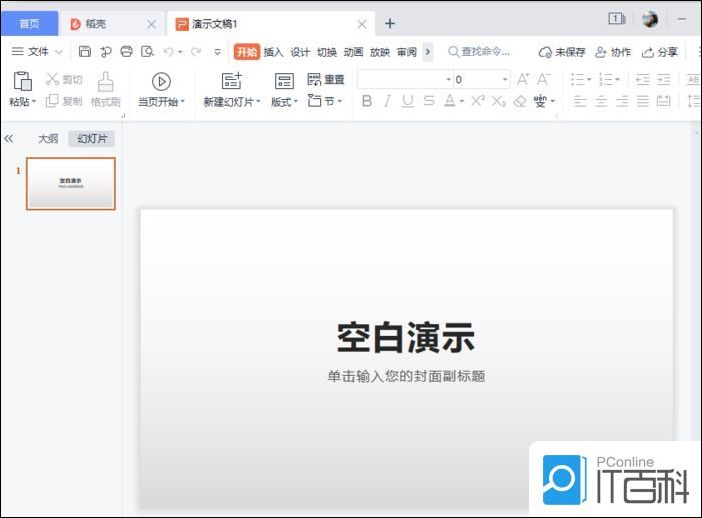This screenshot has width=702, height=518.
Task: Decrease font size with A- icon
Action: pyautogui.click(x=544, y=79)
